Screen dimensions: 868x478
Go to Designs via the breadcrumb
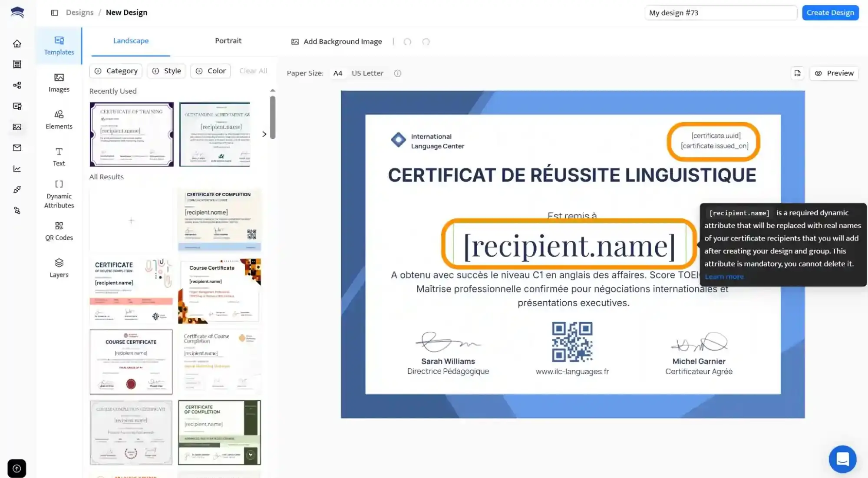(79, 12)
